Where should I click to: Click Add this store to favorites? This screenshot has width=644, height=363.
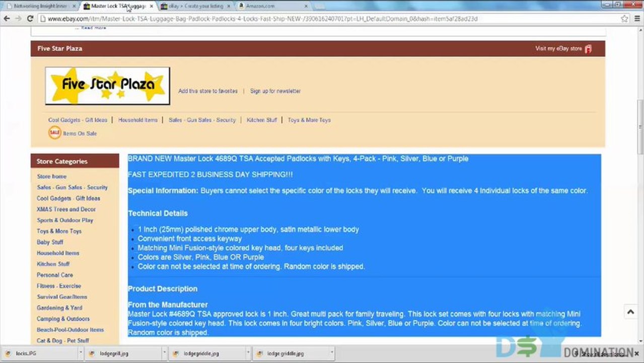pos(208,91)
